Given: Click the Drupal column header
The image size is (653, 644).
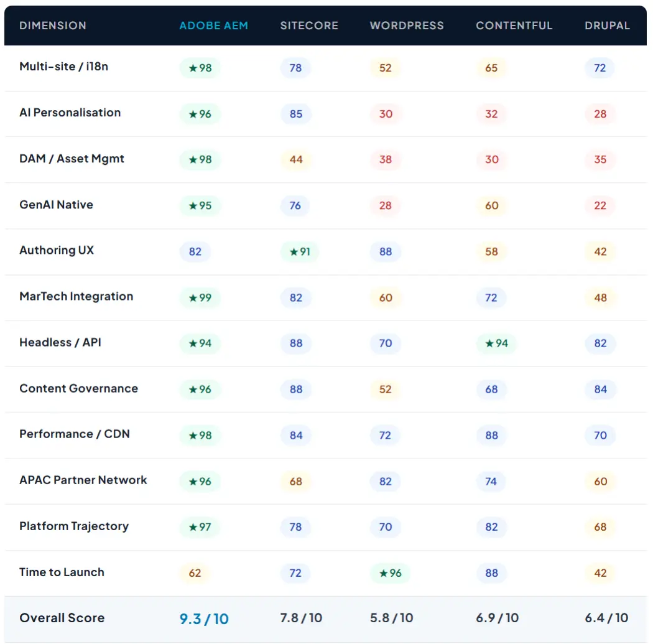Looking at the screenshot, I should coord(607,26).
